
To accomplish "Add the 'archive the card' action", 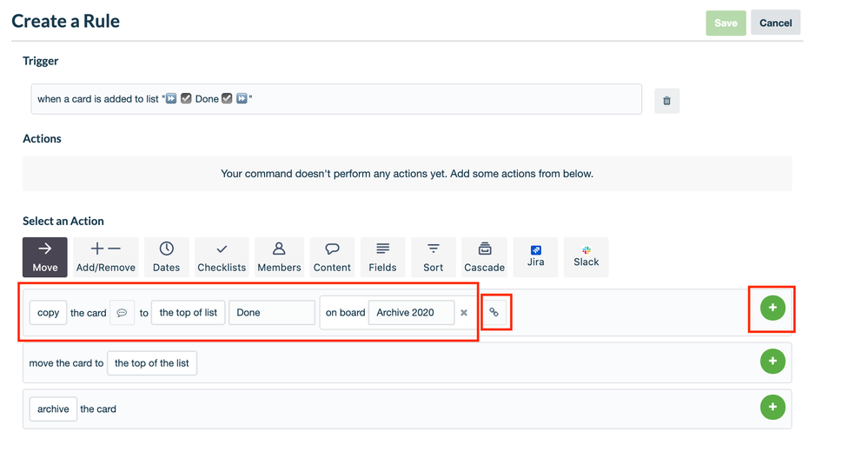I will (x=772, y=407).
